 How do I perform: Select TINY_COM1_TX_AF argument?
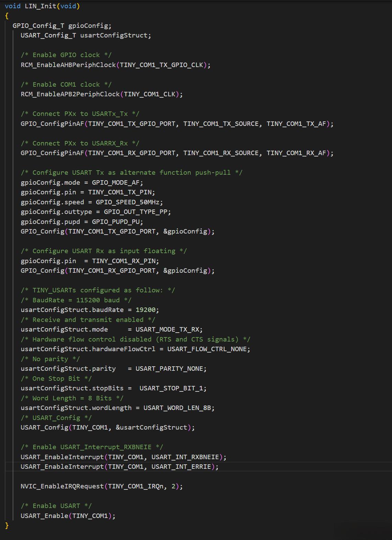click(296, 124)
